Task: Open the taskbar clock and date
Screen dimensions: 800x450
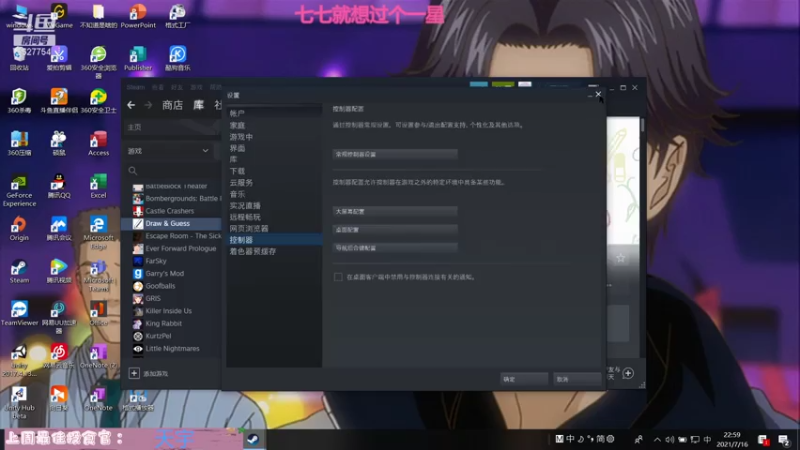Action: click(732, 439)
